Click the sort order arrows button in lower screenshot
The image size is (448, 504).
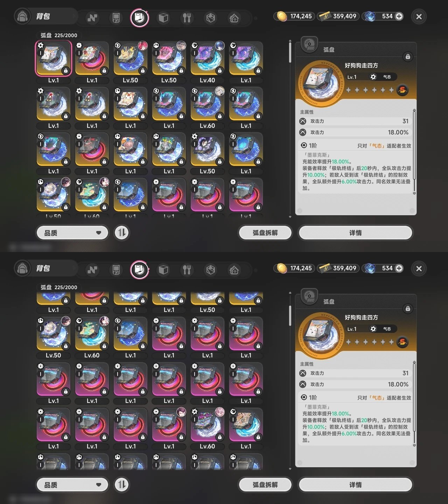[x=122, y=485]
